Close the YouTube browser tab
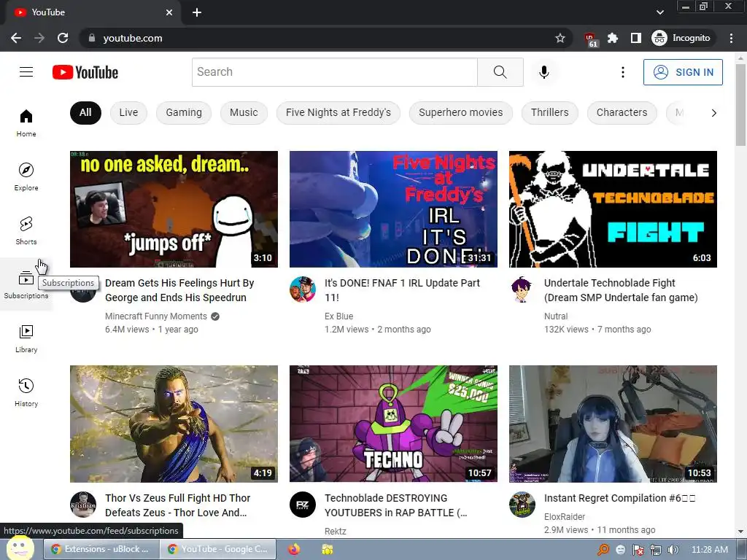Screen dimensions: 747x560 tap(169, 12)
